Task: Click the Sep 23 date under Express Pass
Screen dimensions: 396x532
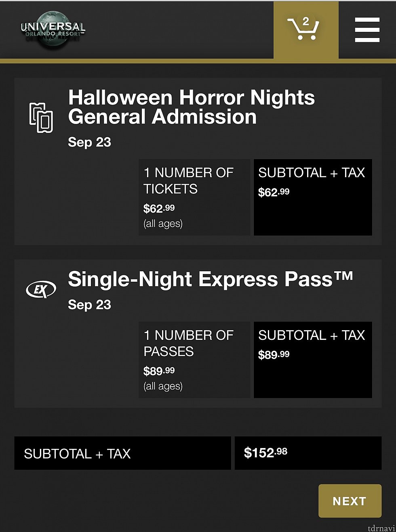Action: tap(89, 305)
